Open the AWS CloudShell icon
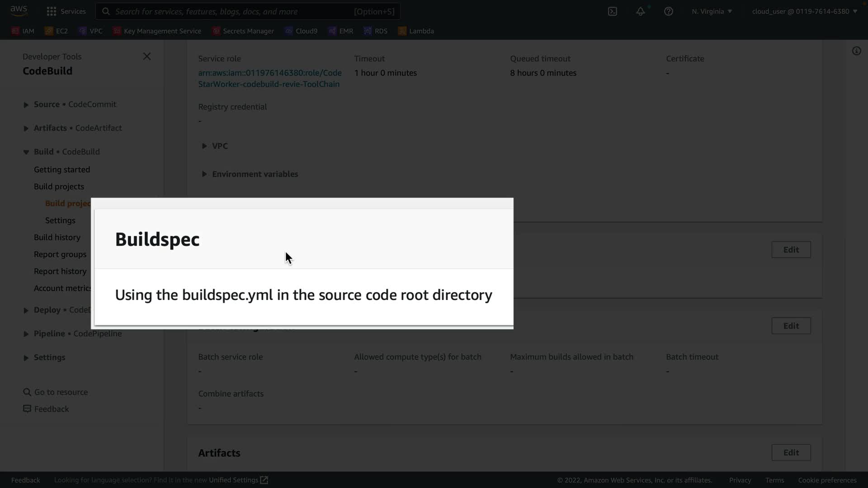Screen dimensions: 868x488 pos(613,11)
